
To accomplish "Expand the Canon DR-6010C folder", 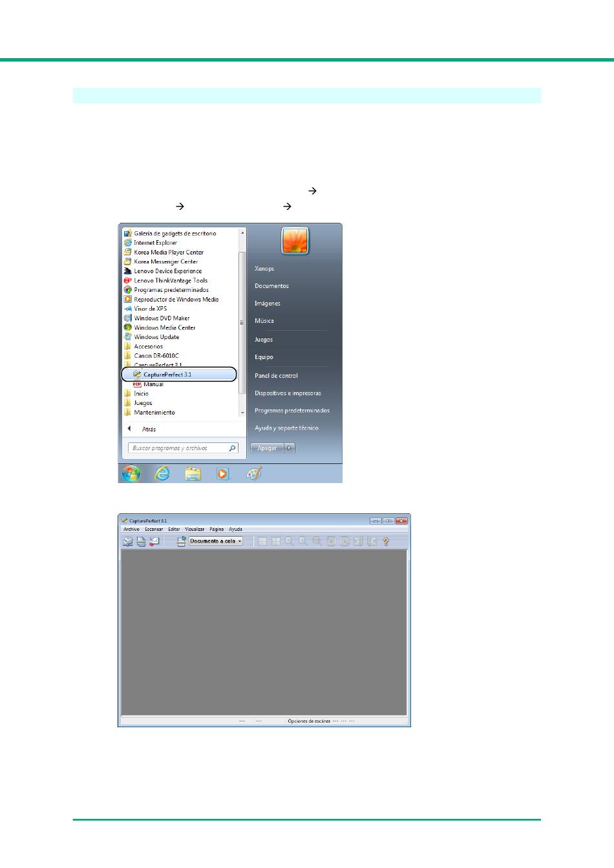I will (151, 356).
